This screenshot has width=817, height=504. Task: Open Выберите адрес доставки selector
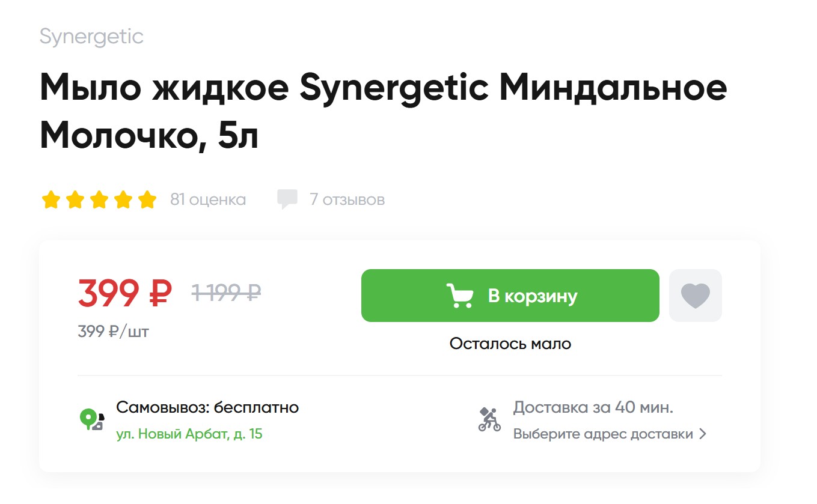603,434
